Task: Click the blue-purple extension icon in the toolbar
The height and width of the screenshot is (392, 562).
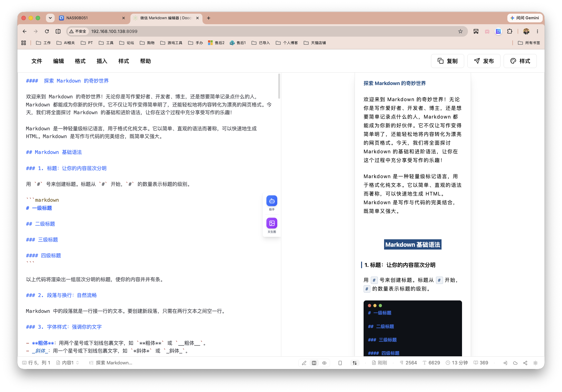Action: click(498, 31)
